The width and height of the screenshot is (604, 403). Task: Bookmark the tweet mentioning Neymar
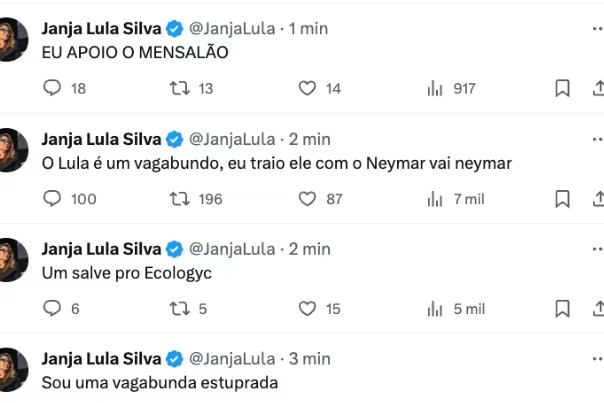click(562, 198)
